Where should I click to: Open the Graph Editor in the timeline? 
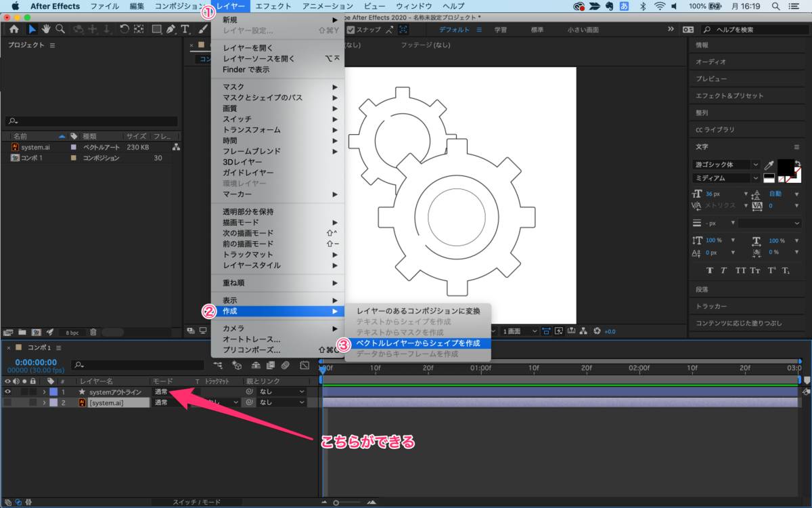[x=306, y=365]
